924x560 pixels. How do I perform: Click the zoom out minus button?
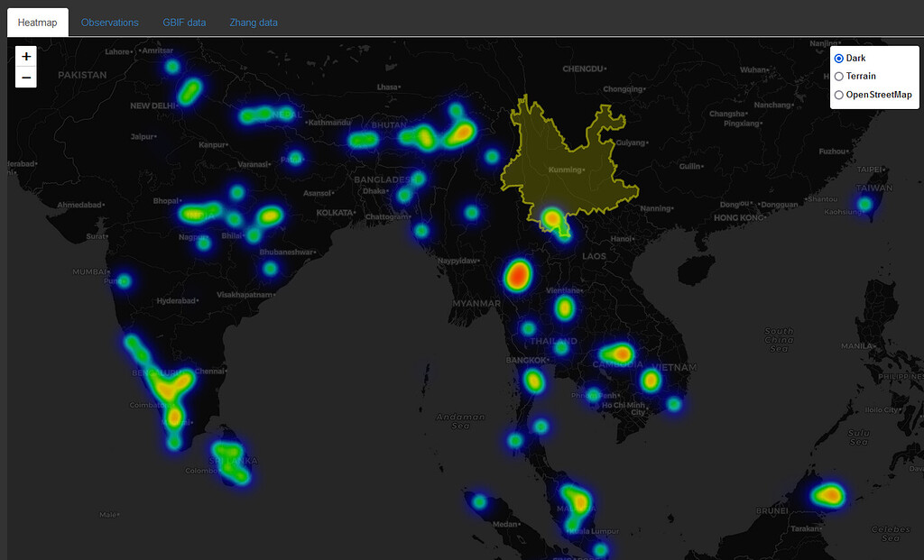point(26,78)
